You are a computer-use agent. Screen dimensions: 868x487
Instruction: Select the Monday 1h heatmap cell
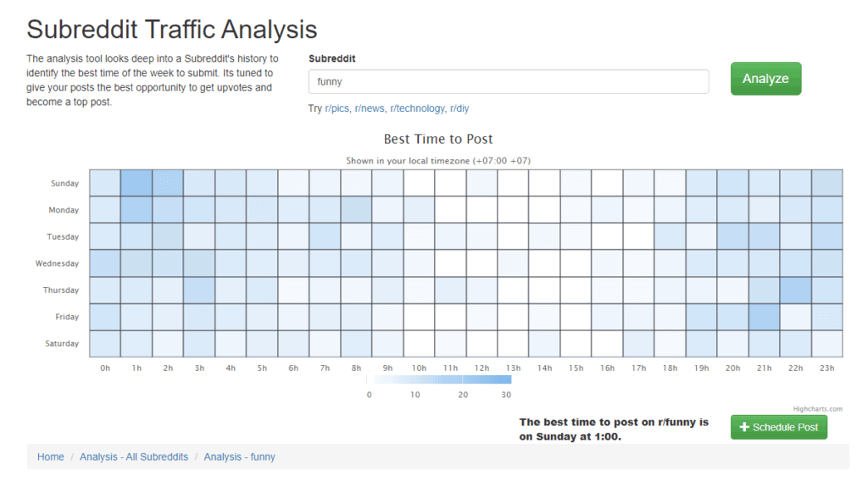[x=136, y=210]
